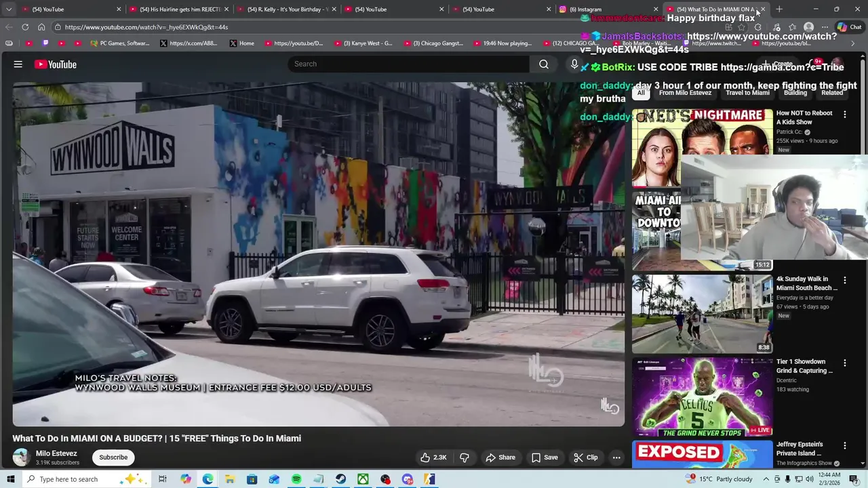Open Task View on the taskbar
868x488 pixels.
coord(163,479)
